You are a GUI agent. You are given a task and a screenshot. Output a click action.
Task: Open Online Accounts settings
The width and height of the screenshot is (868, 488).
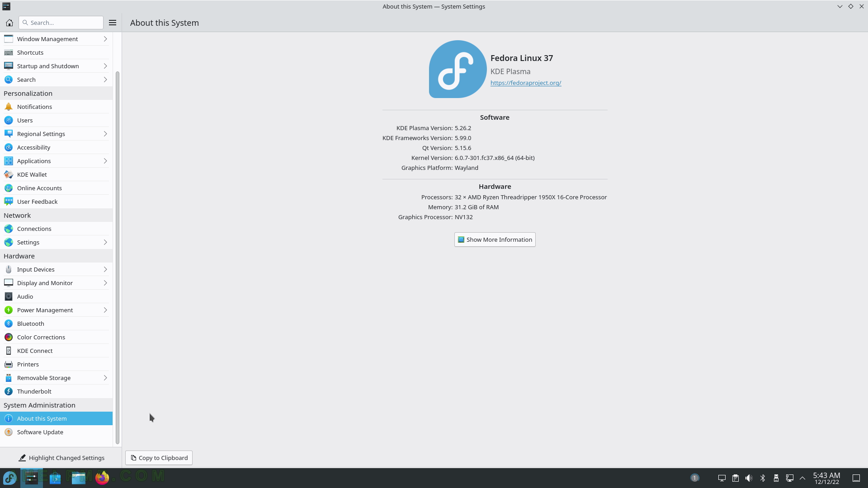tap(56, 188)
